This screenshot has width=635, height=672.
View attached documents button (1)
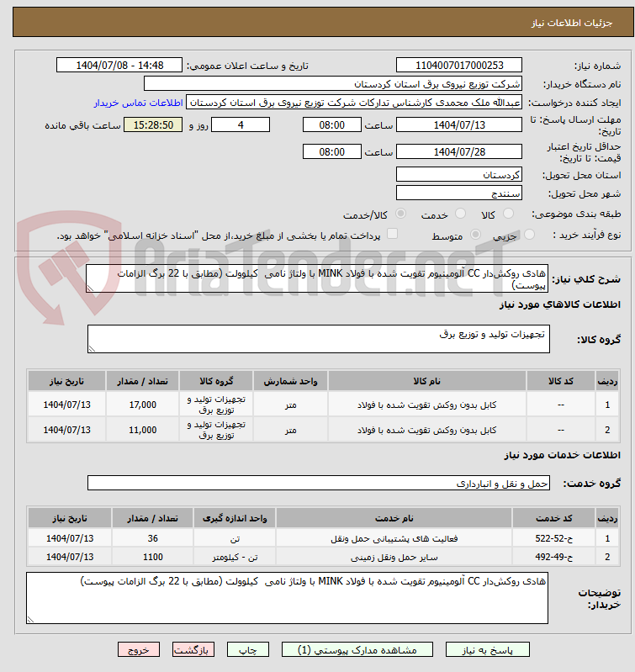[x=357, y=650]
